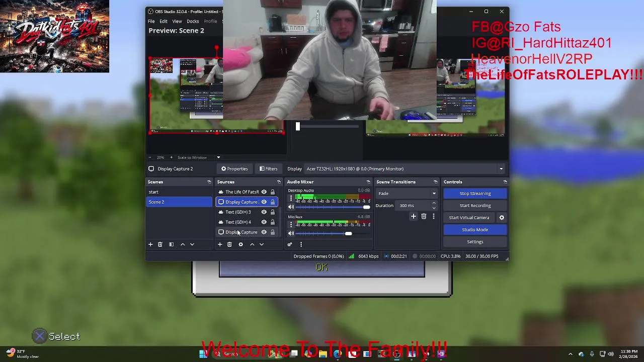Mute Desktop Audio speaker icon
Image resolution: width=644 pixels, height=362 pixels.
(x=291, y=207)
